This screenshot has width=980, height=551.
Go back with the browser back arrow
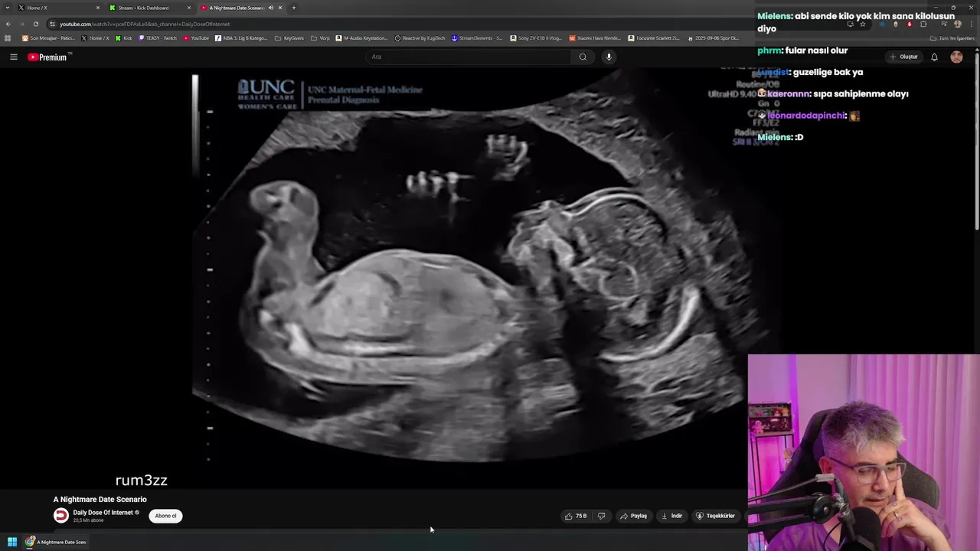(x=8, y=24)
